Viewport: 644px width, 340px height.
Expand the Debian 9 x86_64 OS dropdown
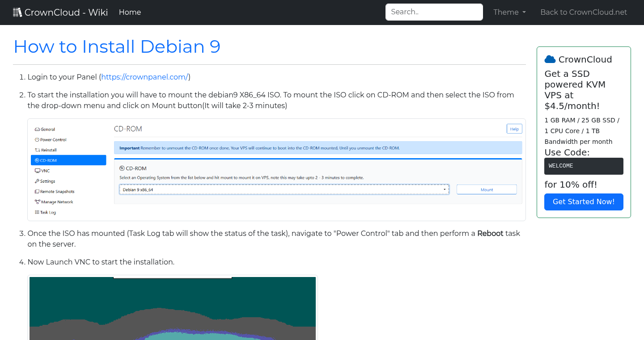[x=284, y=189]
